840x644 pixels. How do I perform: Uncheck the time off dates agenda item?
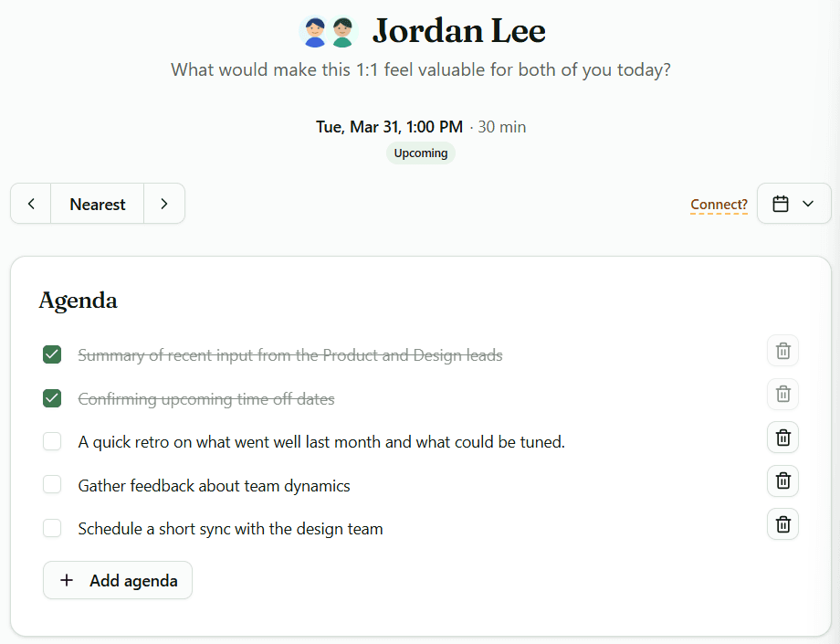click(52, 397)
